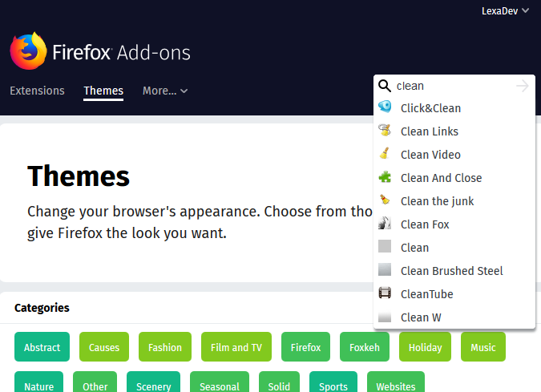The image size is (541, 392).
Task: Open the LexaDev user dropdown
Action: coord(505,11)
